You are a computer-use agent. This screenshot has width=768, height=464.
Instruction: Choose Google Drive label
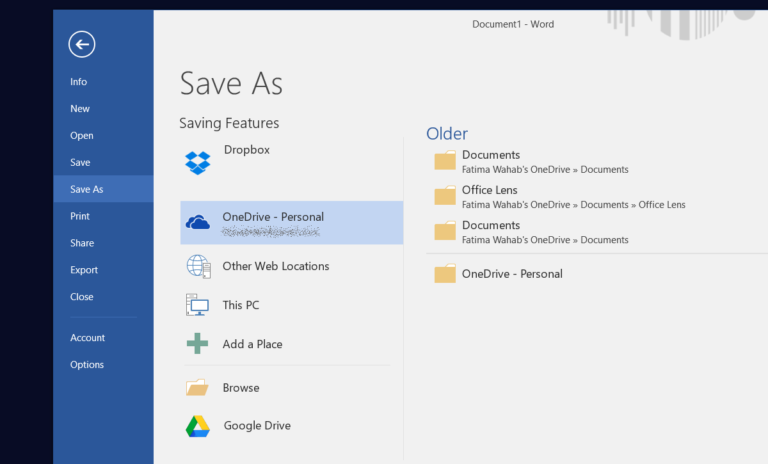(x=257, y=426)
